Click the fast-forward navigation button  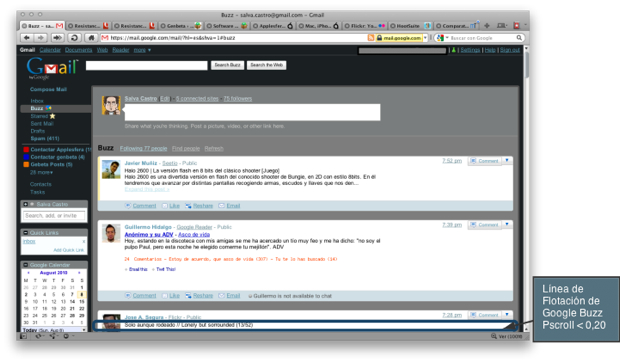(x=57, y=38)
